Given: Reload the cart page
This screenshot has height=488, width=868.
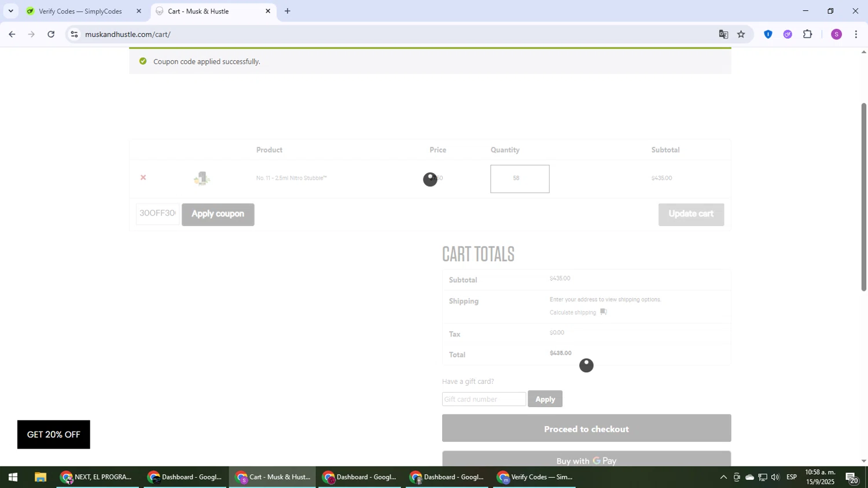Looking at the screenshot, I should click(51, 35).
